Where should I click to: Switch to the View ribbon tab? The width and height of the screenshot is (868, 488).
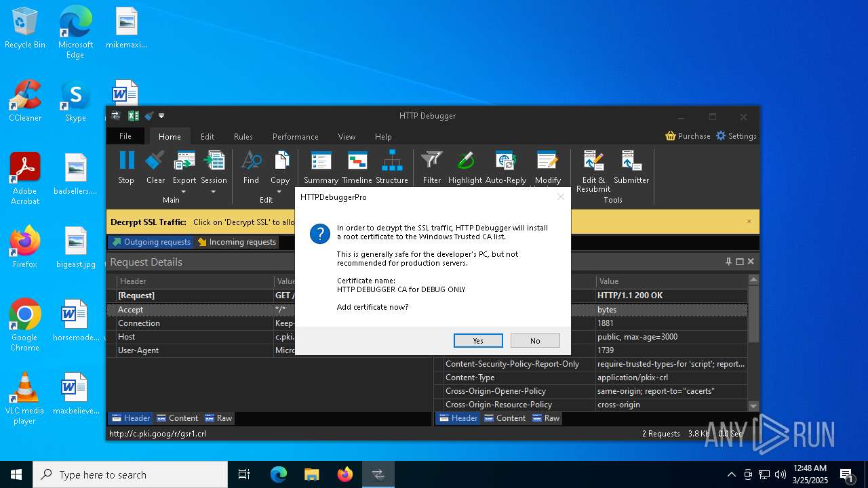[x=347, y=136]
